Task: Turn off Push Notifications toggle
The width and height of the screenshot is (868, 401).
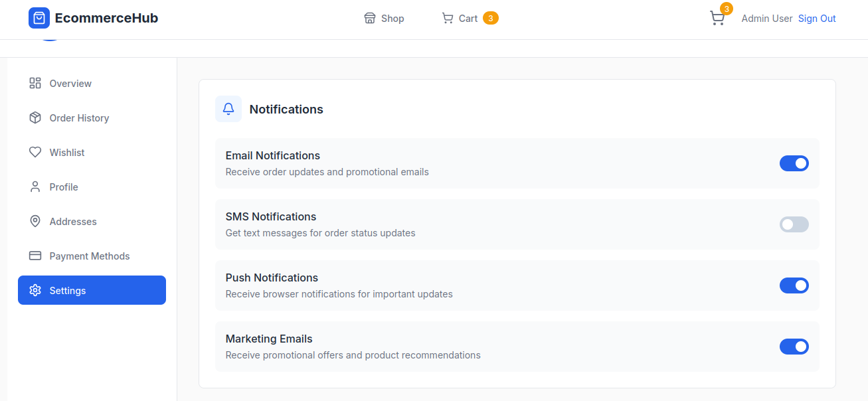Action: (794, 285)
